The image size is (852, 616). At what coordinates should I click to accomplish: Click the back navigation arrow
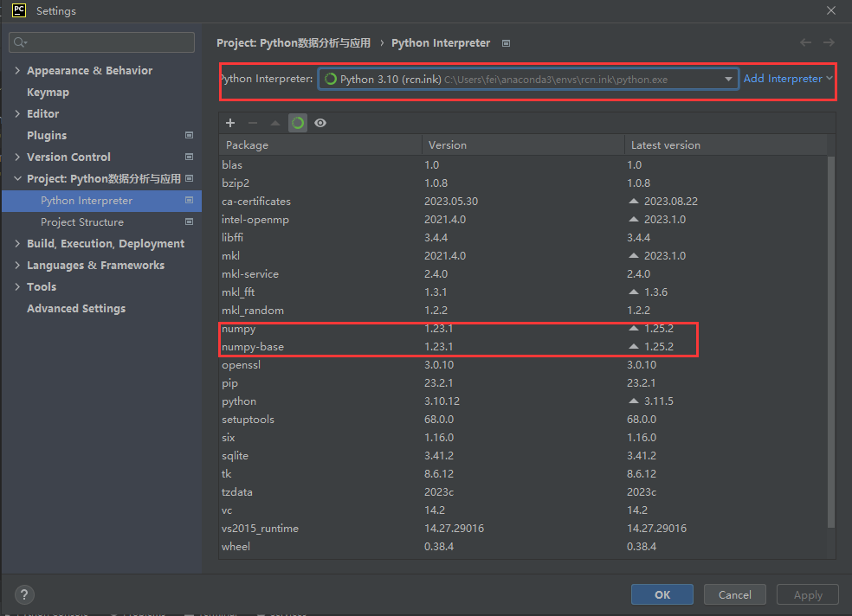pos(806,42)
